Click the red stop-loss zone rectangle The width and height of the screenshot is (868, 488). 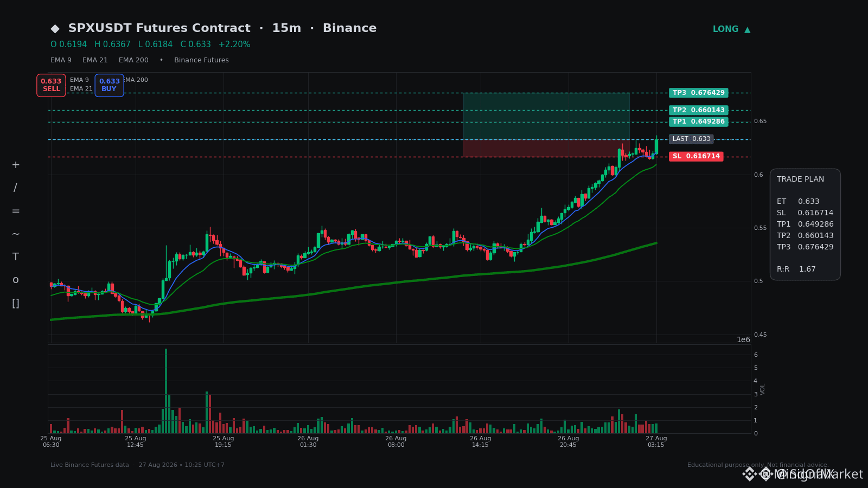tap(546, 148)
